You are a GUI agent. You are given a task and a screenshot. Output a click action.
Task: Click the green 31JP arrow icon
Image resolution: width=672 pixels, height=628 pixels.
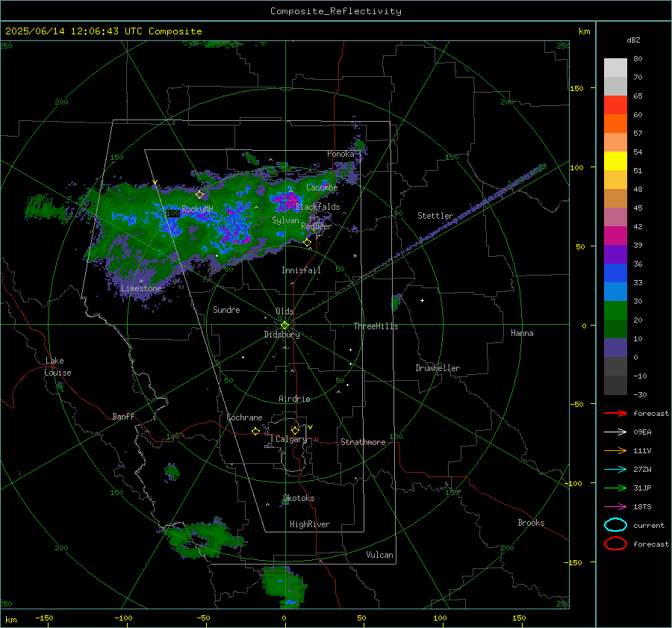click(x=615, y=488)
